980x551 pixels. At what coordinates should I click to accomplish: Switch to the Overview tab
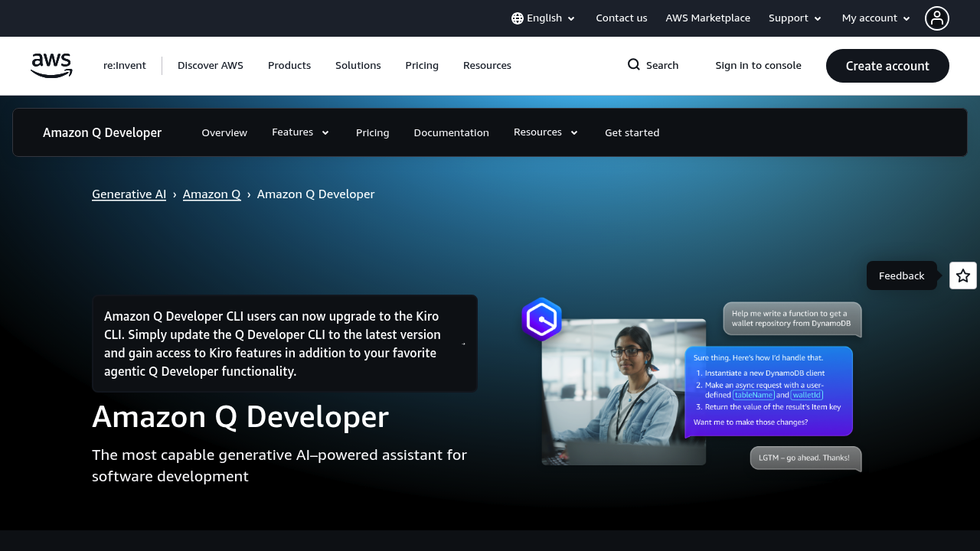224,132
